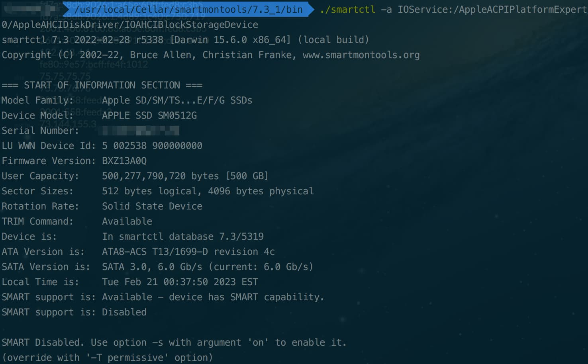Click the Sector Sizes value text

pos(208,191)
